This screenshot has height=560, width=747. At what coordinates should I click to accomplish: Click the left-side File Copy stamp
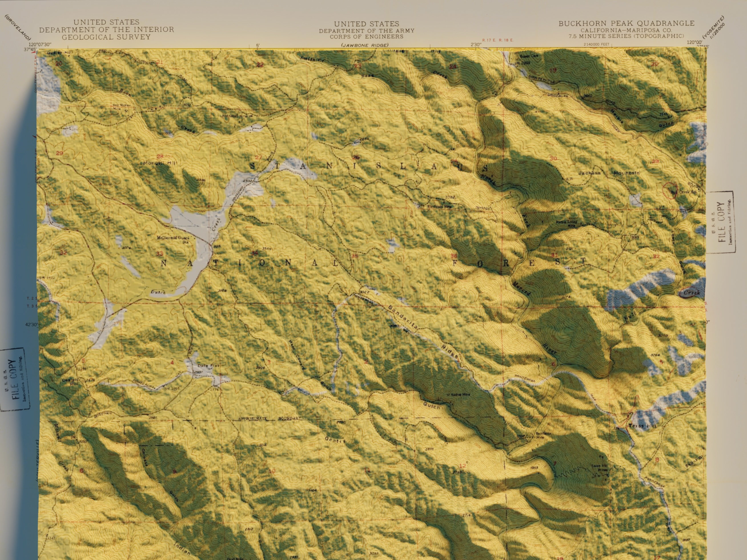14,379
